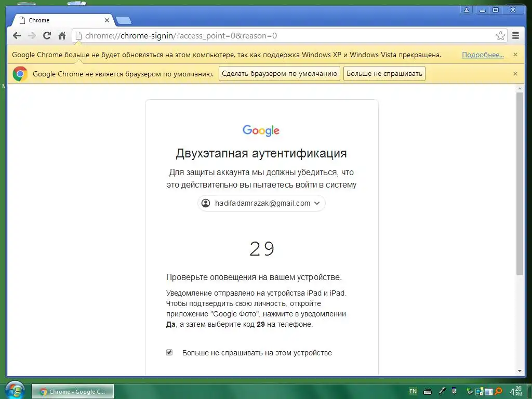Click the microphone icon in the language bar

pos(442,391)
